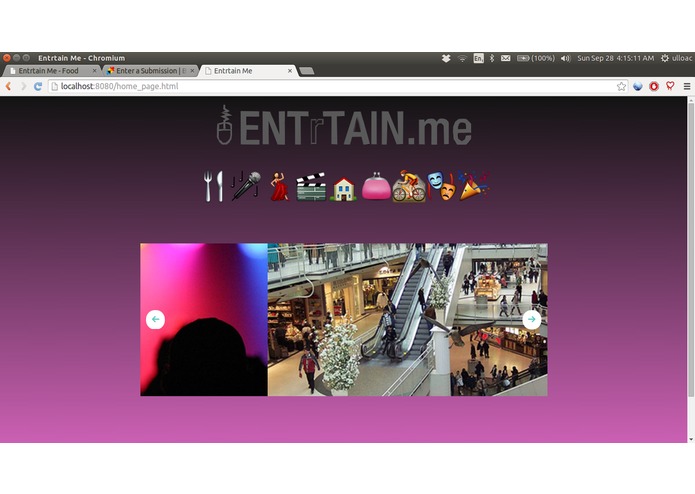The height and width of the screenshot is (494, 695).
Task: Close the Enter a Submission tab
Action: (x=192, y=71)
